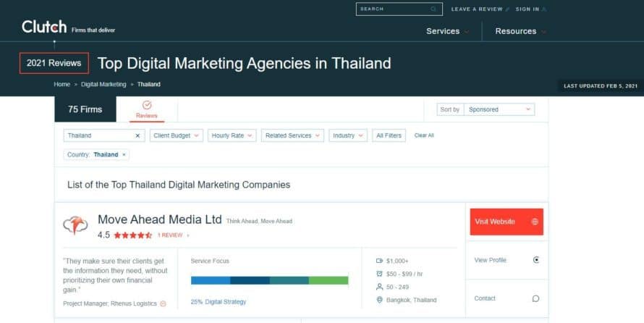The height and width of the screenshot is (323, 644).
Task: Click the Move Ahead Media company logo
Action: click(x=75, y=225)
